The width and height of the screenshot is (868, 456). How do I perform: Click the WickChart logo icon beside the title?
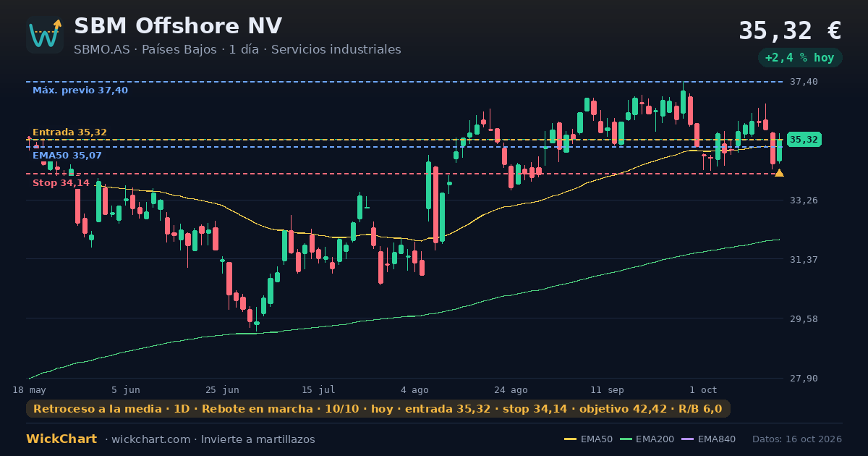pos(45,35)
